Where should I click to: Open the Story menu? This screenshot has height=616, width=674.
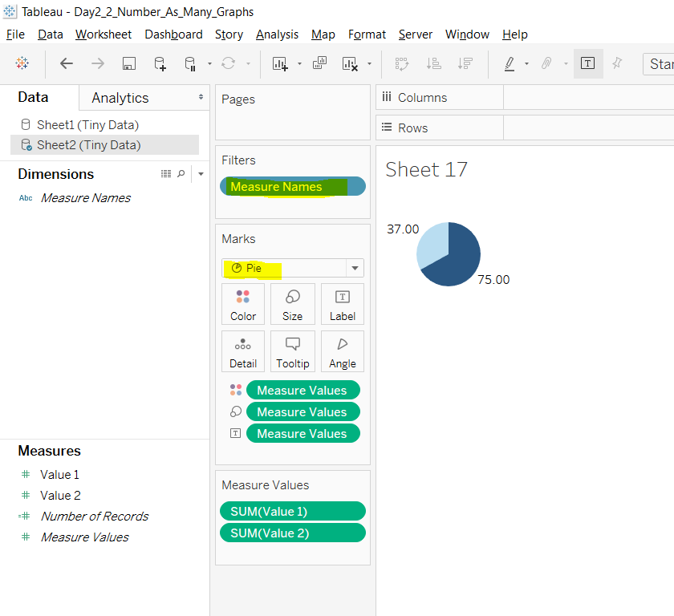(x=229, y=34)
